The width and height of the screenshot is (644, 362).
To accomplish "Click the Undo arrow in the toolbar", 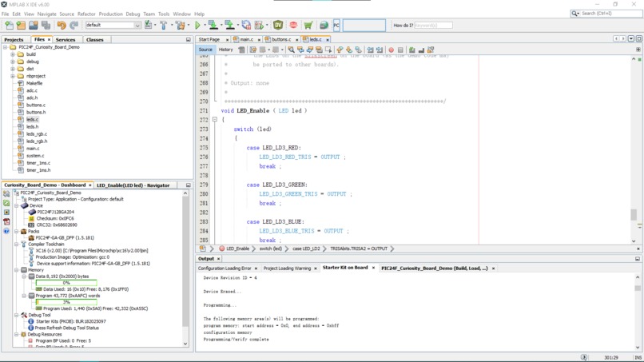I will (x=62, y=26).
